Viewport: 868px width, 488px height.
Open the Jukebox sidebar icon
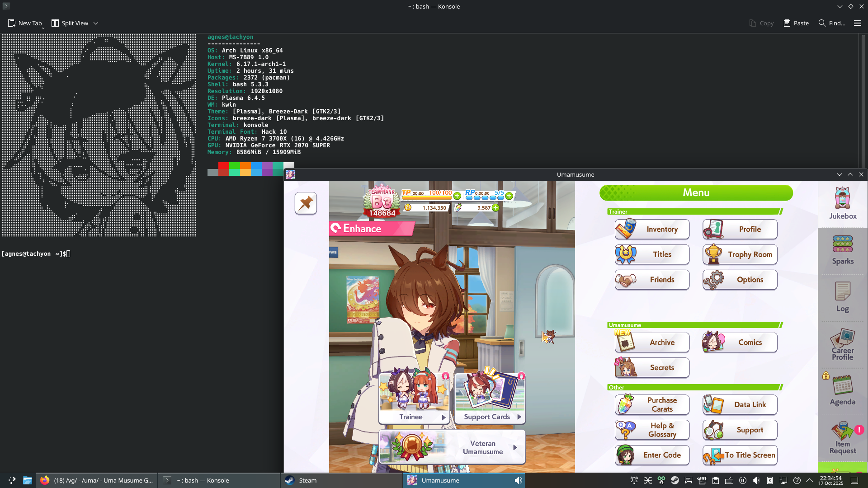pos(842,204)
